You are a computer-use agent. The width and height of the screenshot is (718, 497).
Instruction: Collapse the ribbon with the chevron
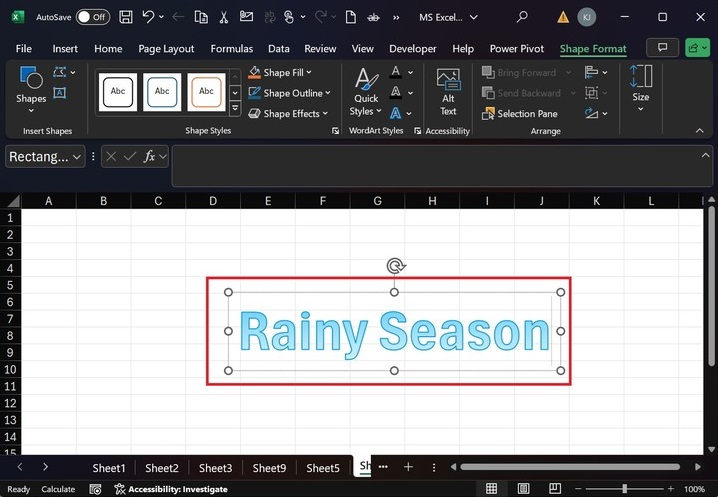tap(700, 131)
